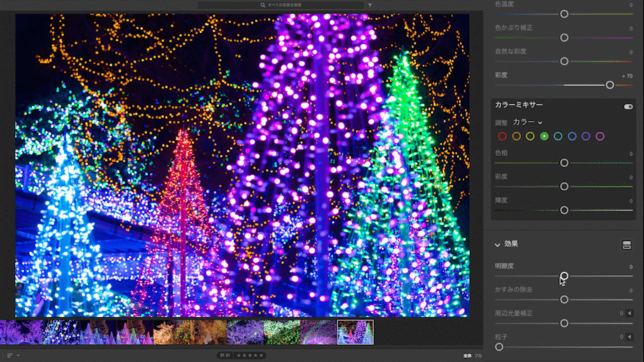
Task: Click the 色かぶり補正 slider handle
Action: 564,38
